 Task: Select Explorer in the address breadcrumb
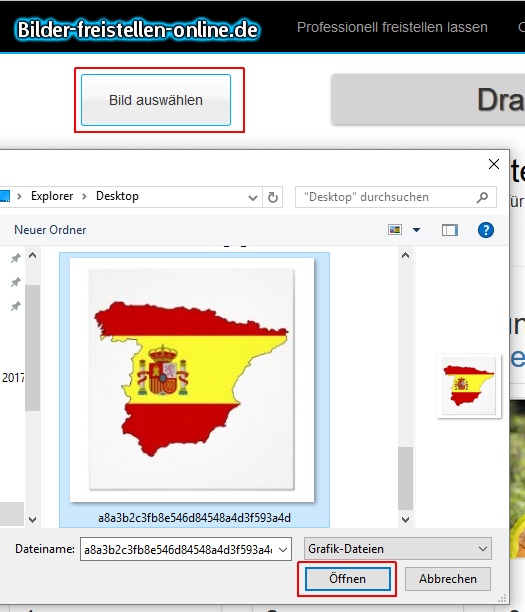[52, 196]
